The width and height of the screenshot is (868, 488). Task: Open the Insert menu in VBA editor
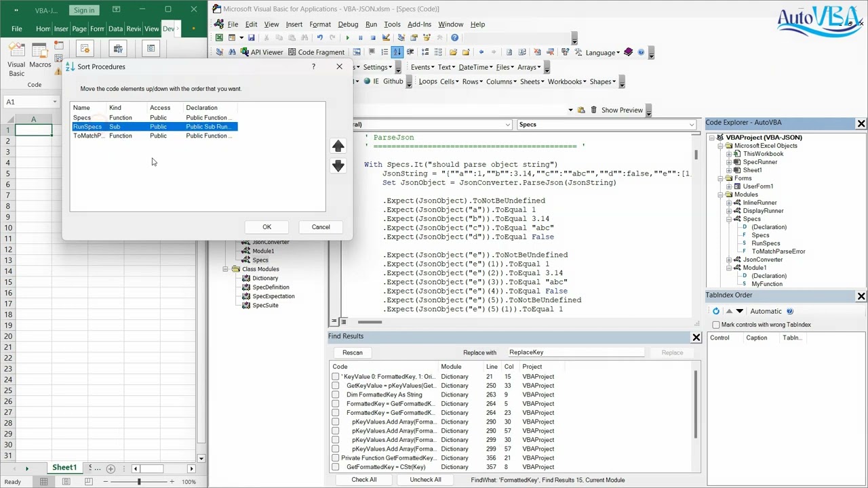[294, 24]
